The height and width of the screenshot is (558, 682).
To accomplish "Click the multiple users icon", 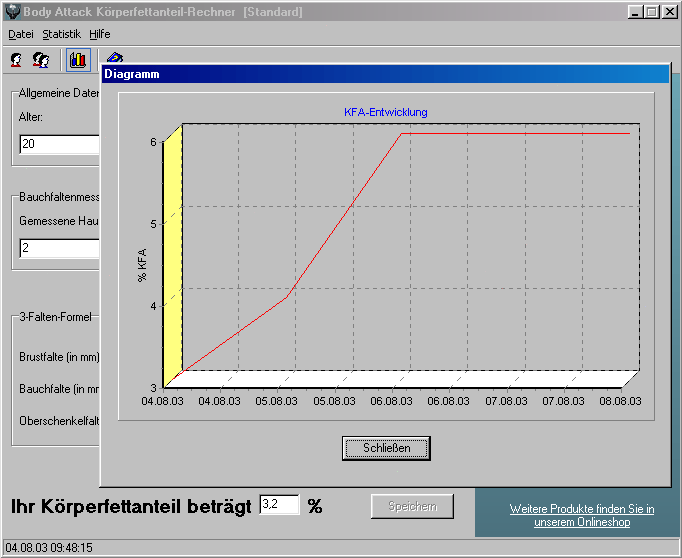I will (x=42, y=60).
